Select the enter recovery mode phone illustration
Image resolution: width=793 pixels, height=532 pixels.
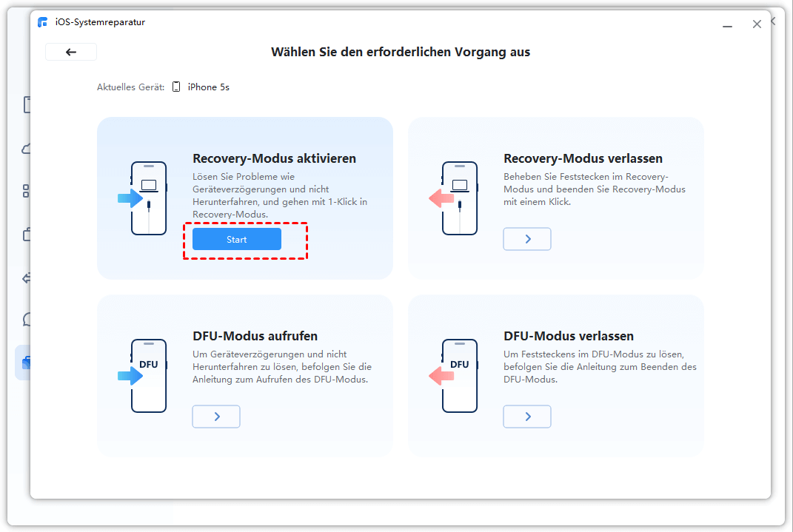pos(143,198)
